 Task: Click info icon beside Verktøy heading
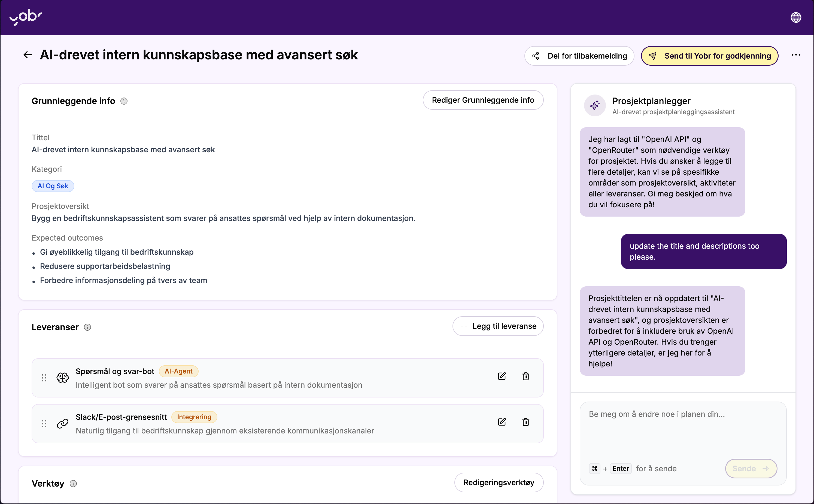click(73, 483)
